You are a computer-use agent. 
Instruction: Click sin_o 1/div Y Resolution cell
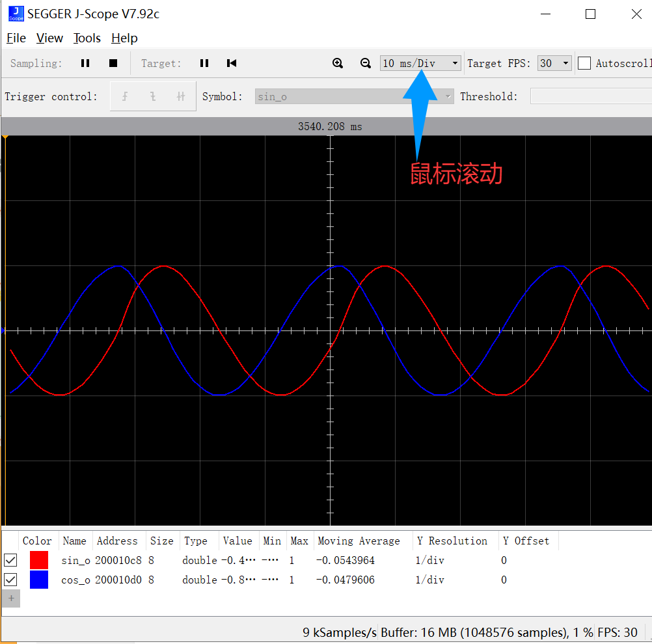click(430, 561)
